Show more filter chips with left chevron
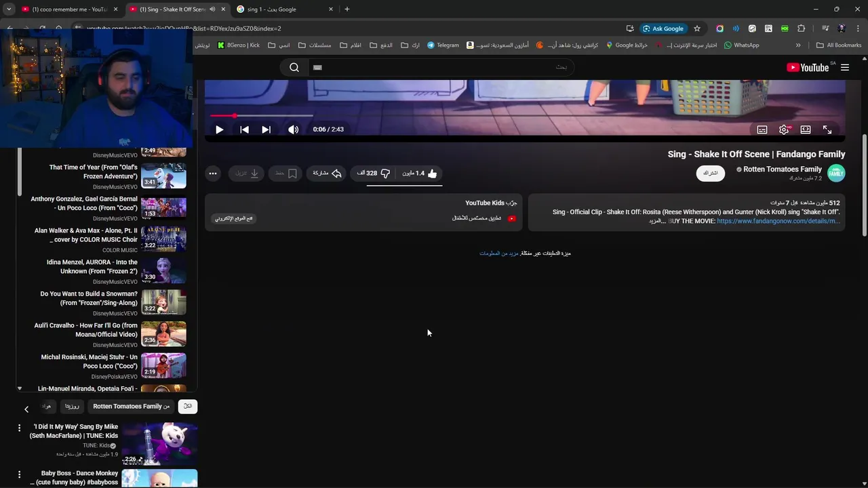868x488 pixels. click(x=26, y=409)
